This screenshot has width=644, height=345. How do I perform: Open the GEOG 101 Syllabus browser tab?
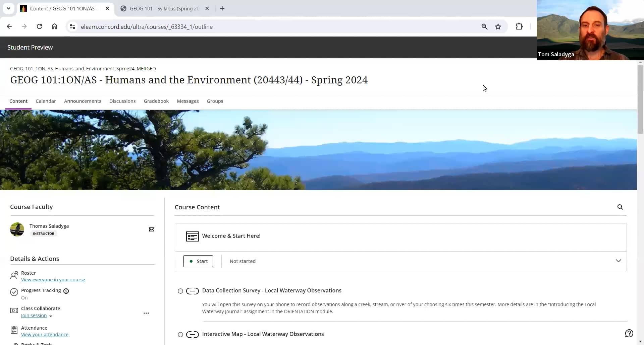tap(163, 8)
